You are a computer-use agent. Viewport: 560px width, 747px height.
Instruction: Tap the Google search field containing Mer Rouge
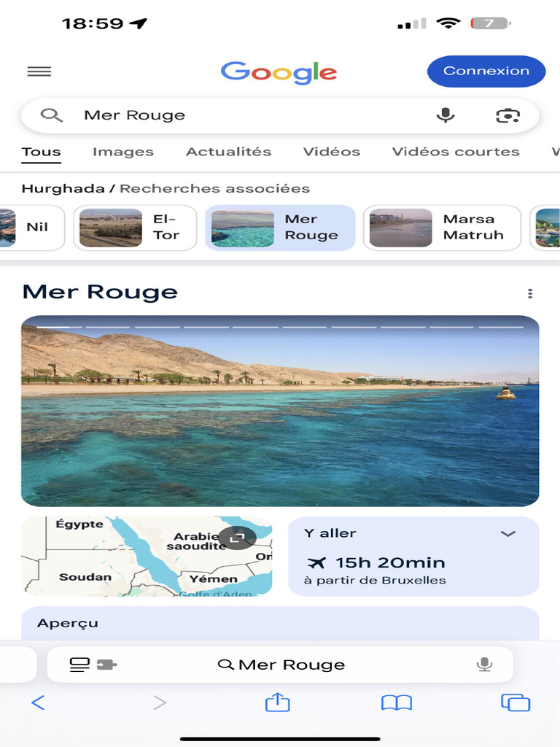(280, 115)
